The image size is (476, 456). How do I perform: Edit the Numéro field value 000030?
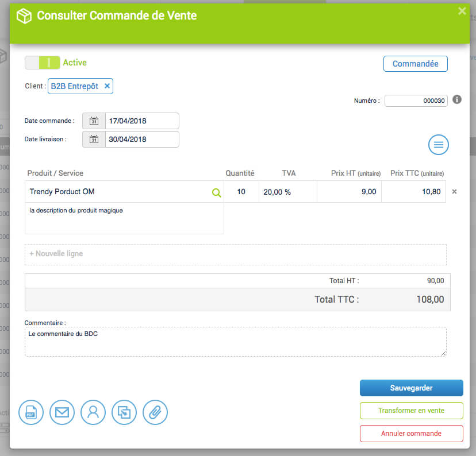point(416,100)
